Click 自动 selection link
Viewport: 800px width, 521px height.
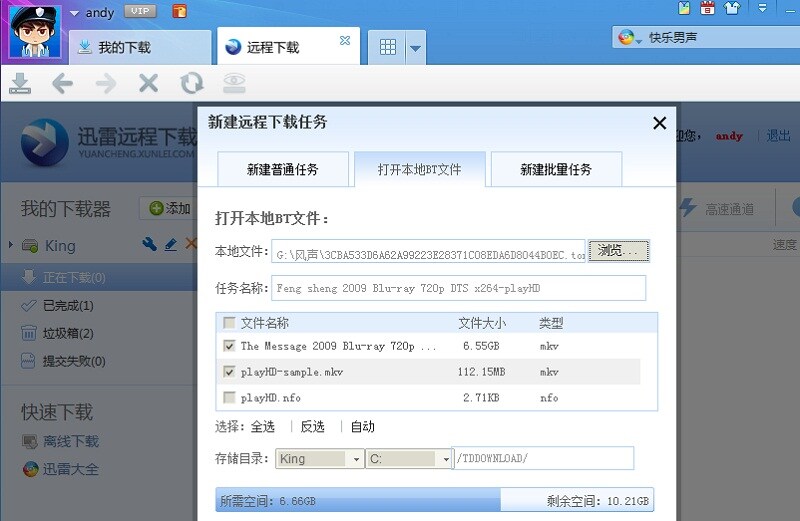[362, 427]
